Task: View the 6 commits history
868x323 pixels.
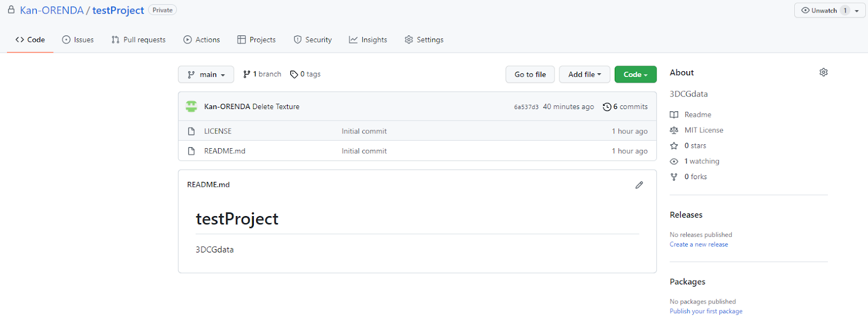Action: click(x=626, y=107)
